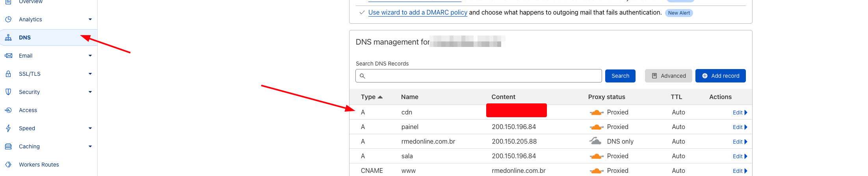Click the Analytics pie chart icon

coord(8,19)
